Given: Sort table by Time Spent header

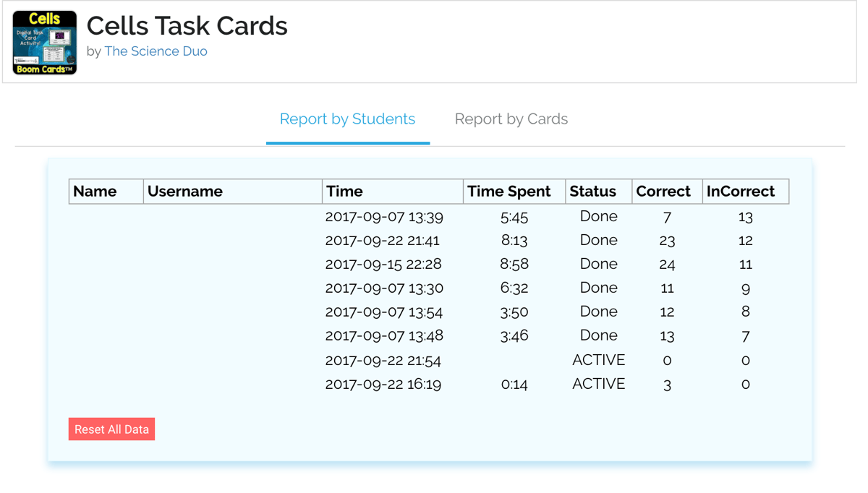Looking at the screenshot, I should 509,192.
